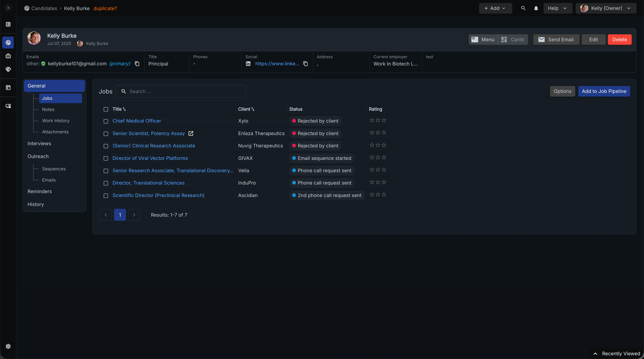Open the Kelly (Owner) account menu
Image resolution: width=644 pixels, height=359 pixels.
[x=606, y=8]
